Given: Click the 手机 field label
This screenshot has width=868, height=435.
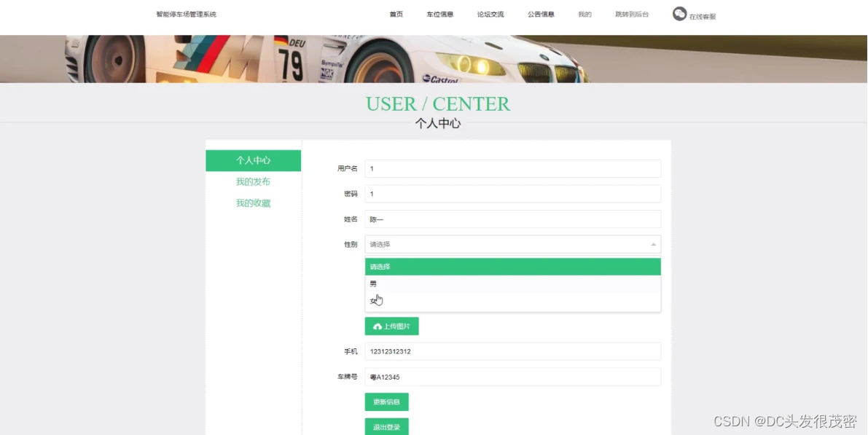Looking at the screenshot, I should pos(351,351).
